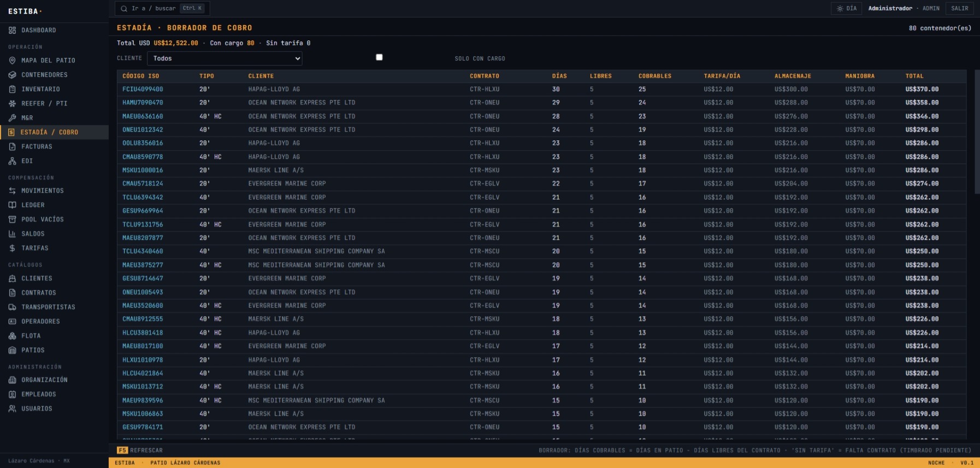Sort by the Días column header
The height and width of the screenshot is (468, 980).
pyautogui.click(x=559, y=76)
